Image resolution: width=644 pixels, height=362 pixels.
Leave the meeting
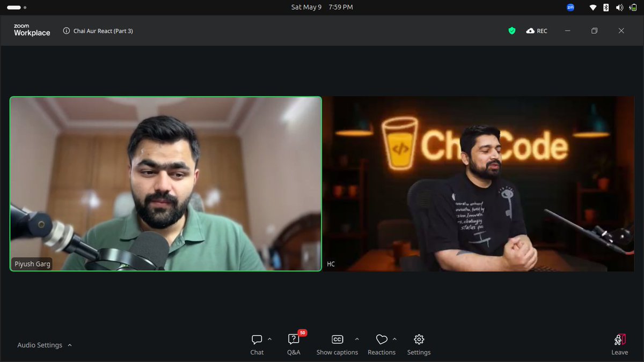(x=619, y=345)
